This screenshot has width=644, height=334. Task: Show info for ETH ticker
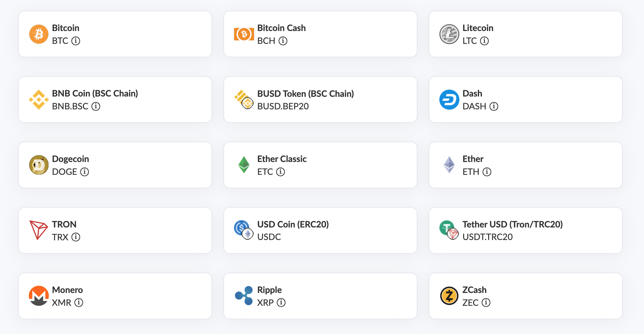pyautogui.click(x=487, y=172)
